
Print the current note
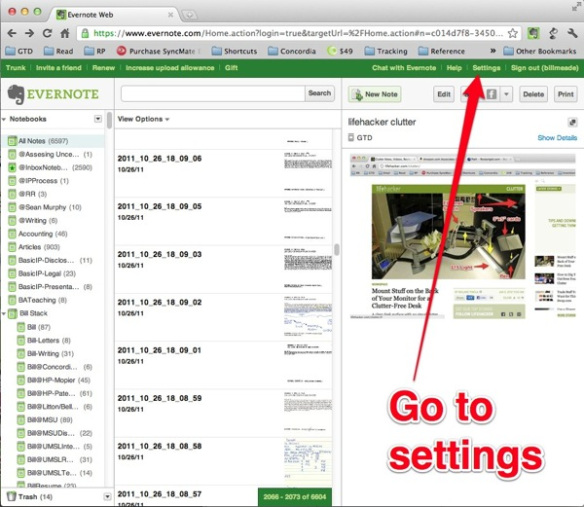(565, 94)
